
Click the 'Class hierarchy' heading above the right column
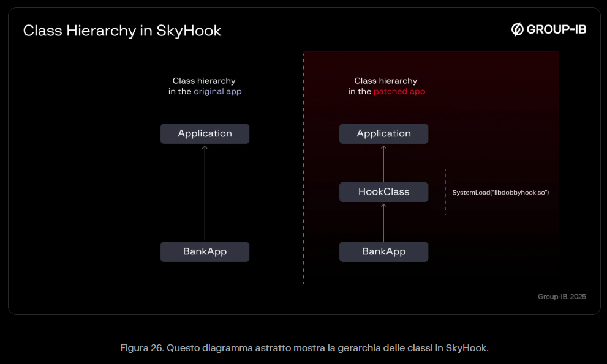(x=385, y=81)
